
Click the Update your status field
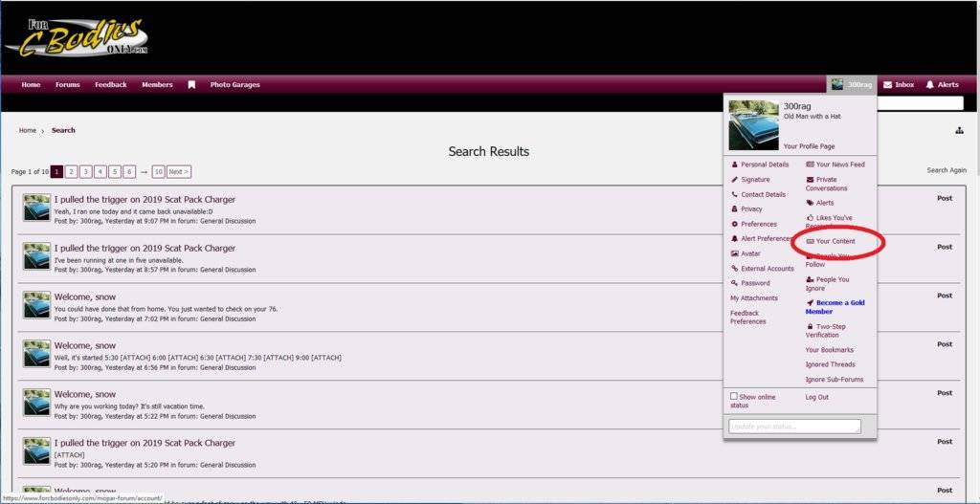tap(794, 427)
